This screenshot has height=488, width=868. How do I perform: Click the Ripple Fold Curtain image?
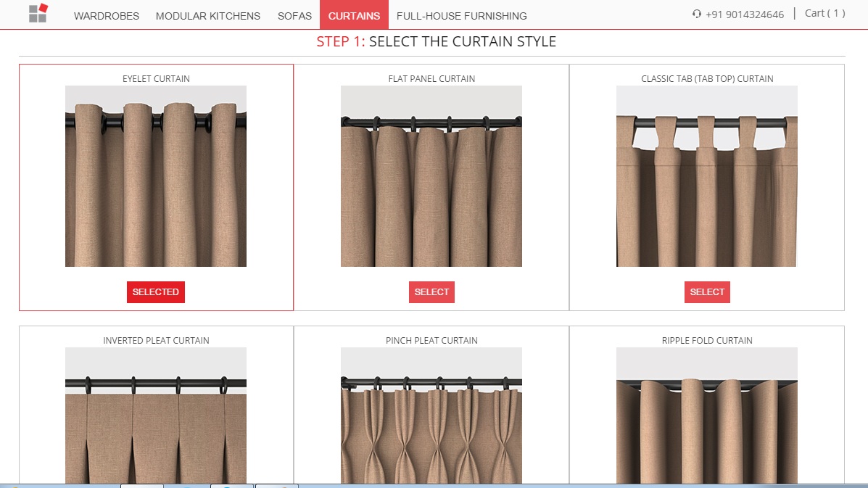(x=707, y=415)
